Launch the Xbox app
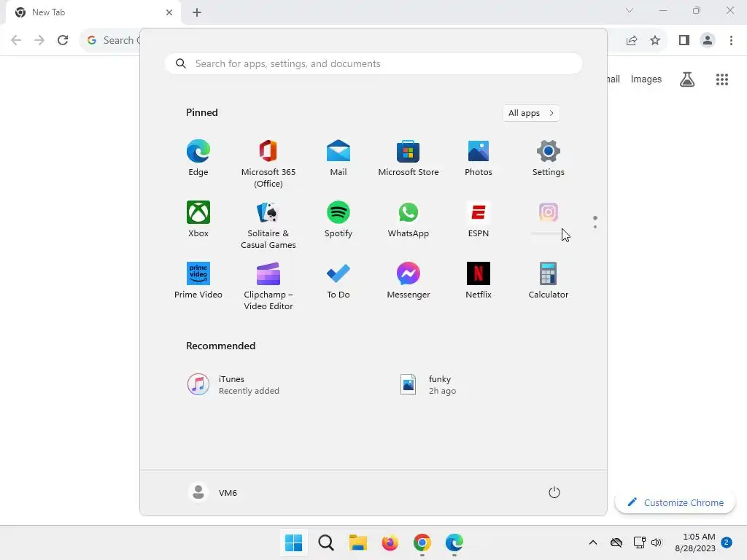 click(198, 219)
